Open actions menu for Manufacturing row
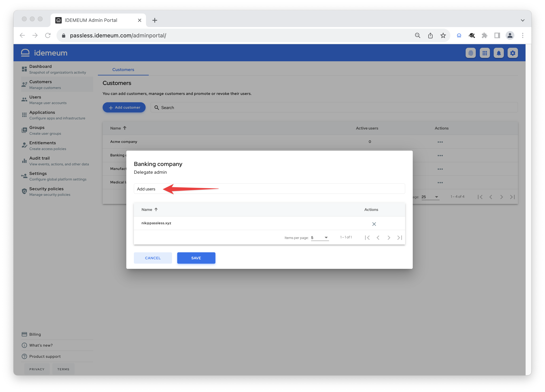Image resolution: width=545 pixels, height=392 pixels. pos(440,169)
